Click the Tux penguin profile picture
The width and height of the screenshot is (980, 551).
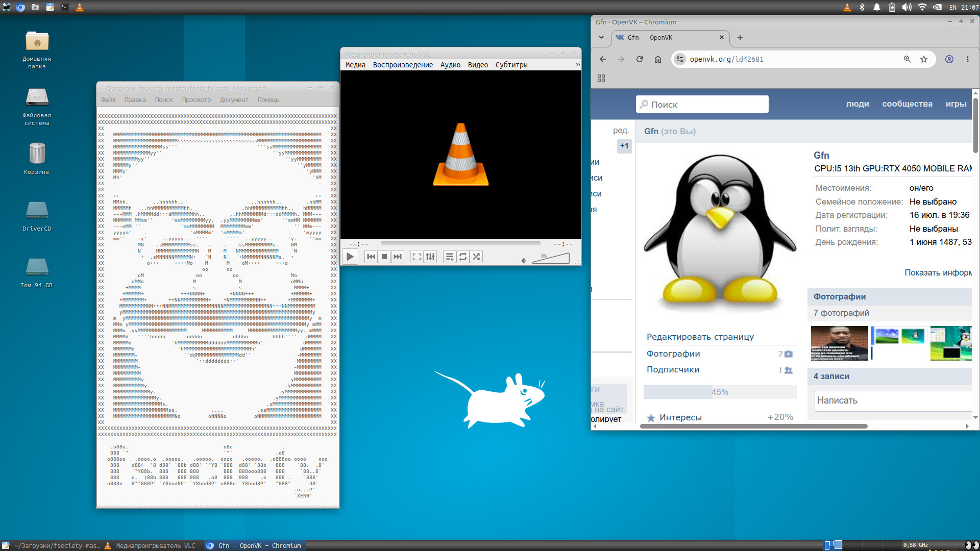click(720, 233)
